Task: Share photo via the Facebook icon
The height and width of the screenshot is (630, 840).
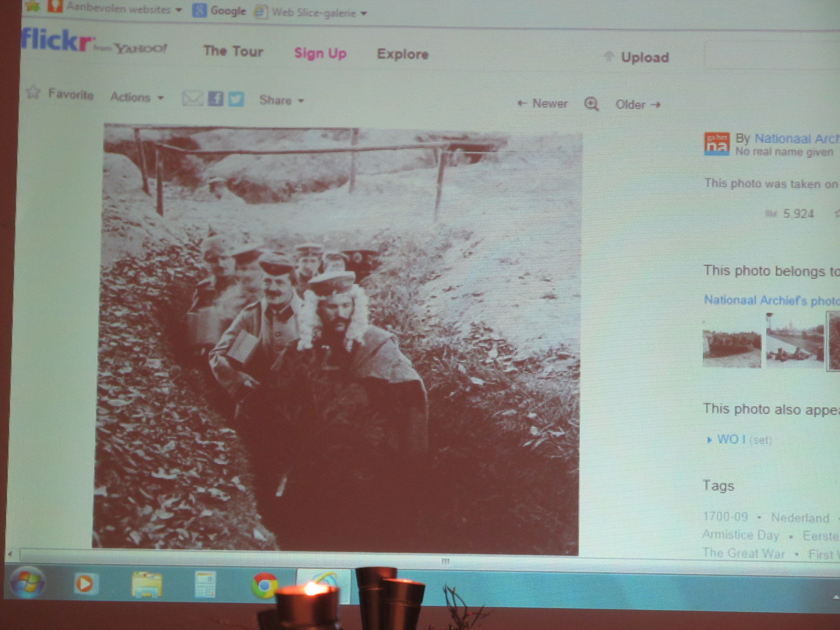Action: pos(215,99)
